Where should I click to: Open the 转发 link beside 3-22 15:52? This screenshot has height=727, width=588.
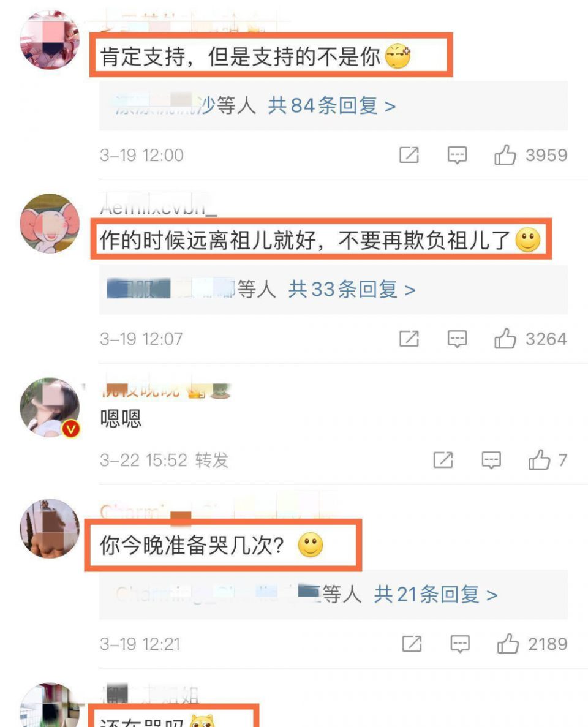click(212, 460)
